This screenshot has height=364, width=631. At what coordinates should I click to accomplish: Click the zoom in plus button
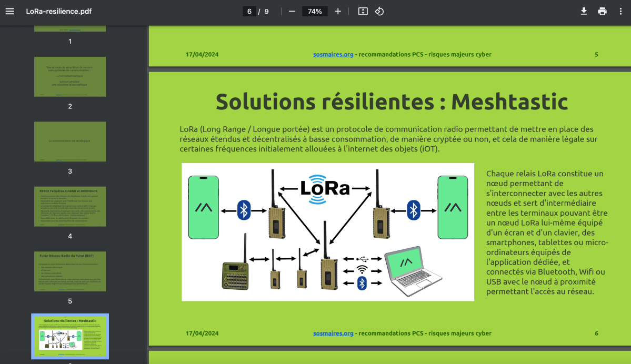(x=338, y=11)
